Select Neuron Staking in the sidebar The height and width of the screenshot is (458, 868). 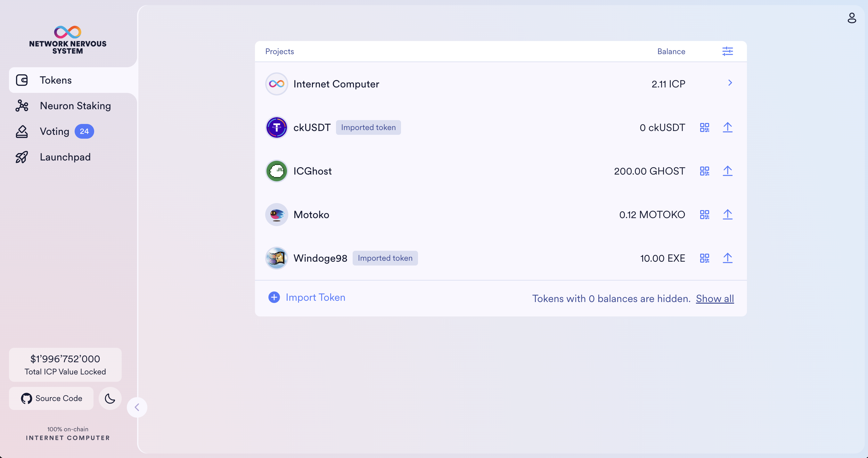[x=75, y=105]
